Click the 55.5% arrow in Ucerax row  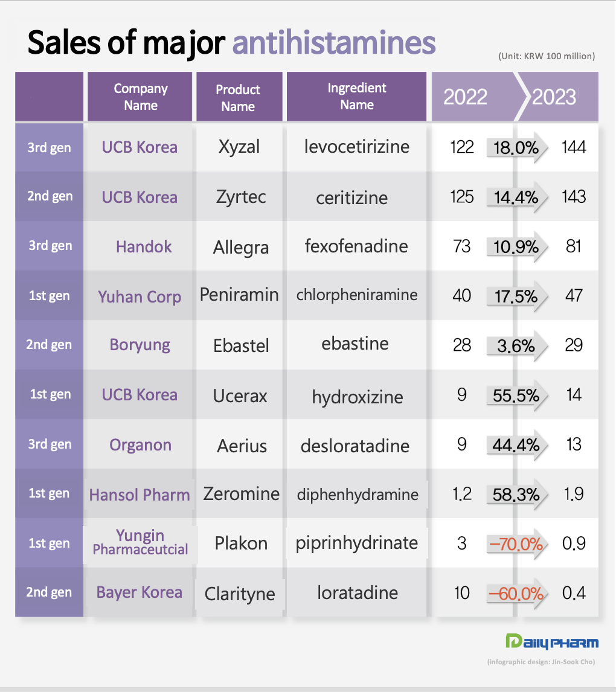(x=516, y=395)
